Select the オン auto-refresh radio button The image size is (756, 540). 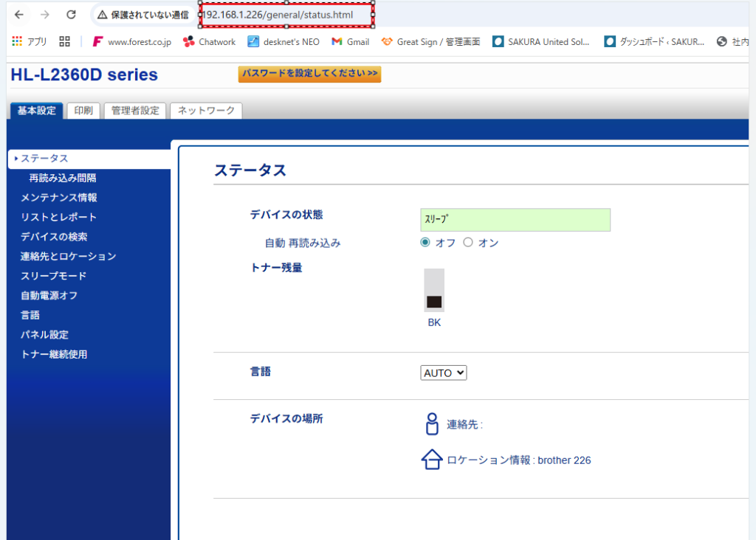[x=468, y=243]
